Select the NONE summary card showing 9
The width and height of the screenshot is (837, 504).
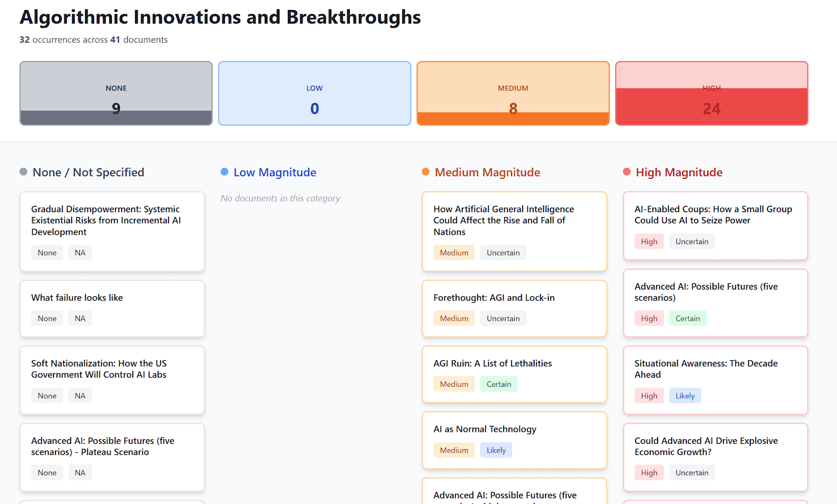116,94
